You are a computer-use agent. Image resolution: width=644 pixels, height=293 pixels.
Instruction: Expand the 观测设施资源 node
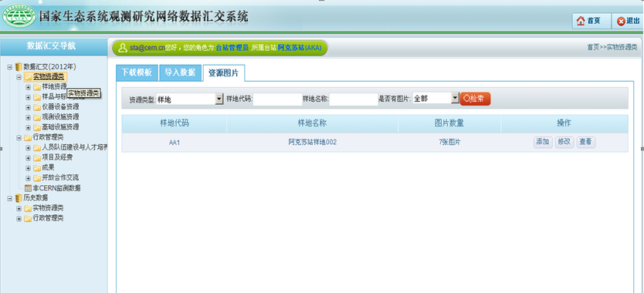[29, 117]
